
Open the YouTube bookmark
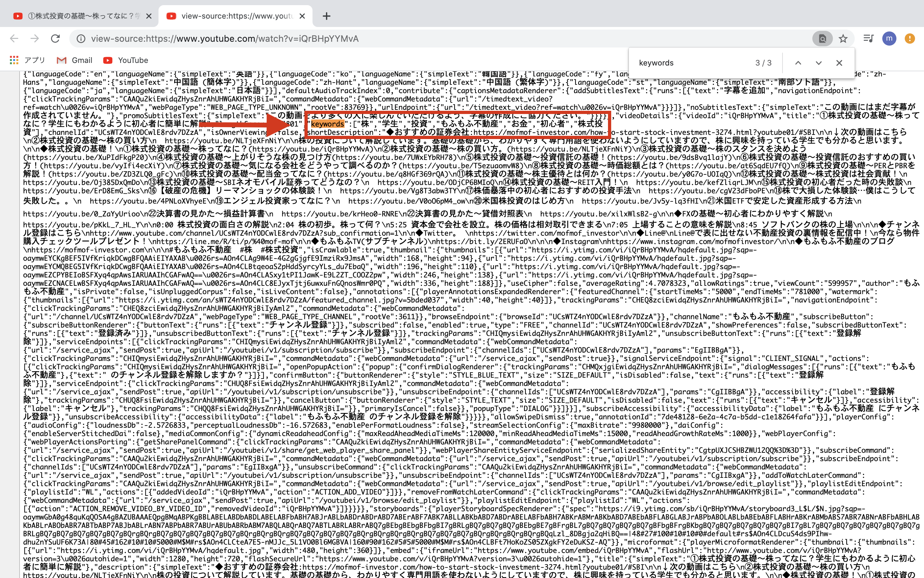click(126, 60)
